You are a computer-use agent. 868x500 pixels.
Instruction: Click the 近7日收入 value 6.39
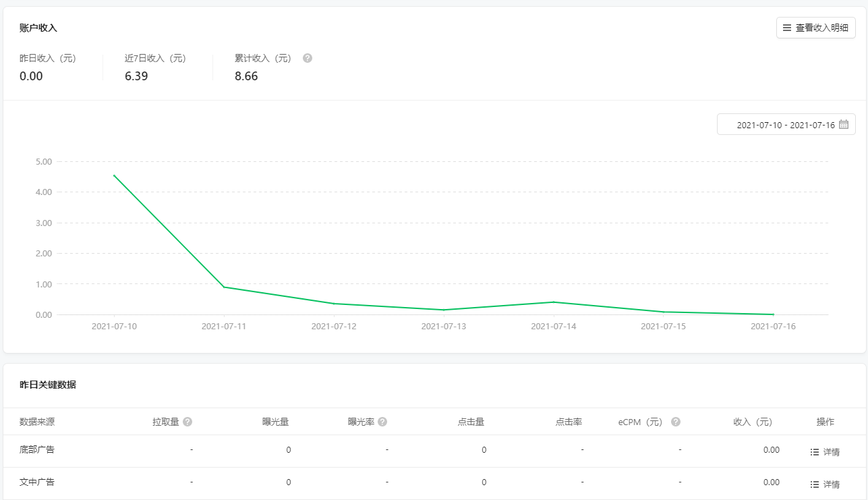coord(136,76)
